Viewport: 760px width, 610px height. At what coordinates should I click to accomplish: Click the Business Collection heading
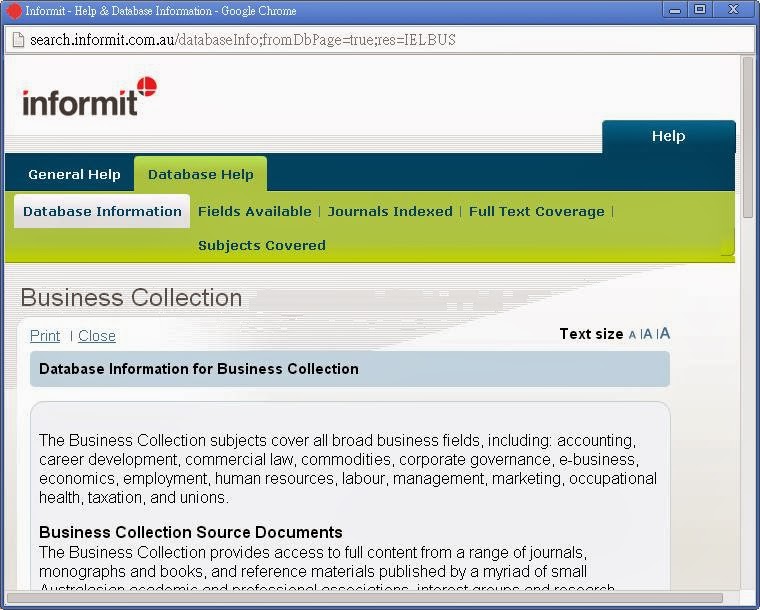[131, 297]
